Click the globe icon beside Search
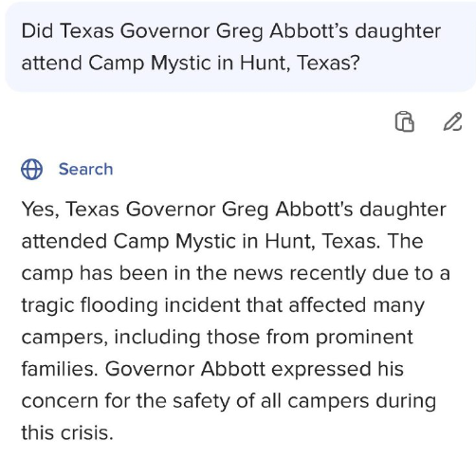This screenshot has width=476, height=459. 31,170
